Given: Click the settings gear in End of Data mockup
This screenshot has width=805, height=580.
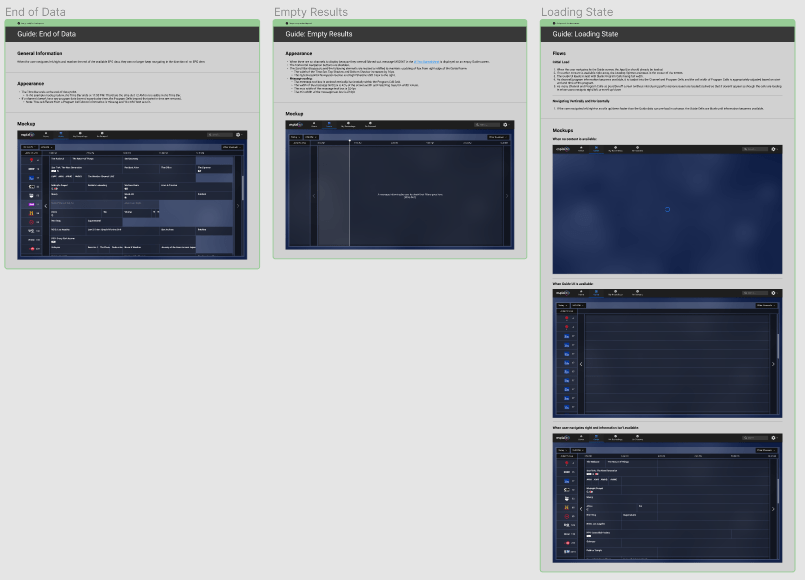Looking at the screenshot, I should pyautogui.click(x=238, y=134).
